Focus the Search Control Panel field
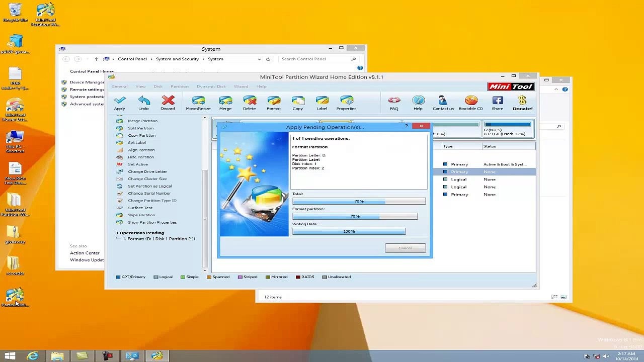Viewport: 644px width, 362px height. (318, 59)
